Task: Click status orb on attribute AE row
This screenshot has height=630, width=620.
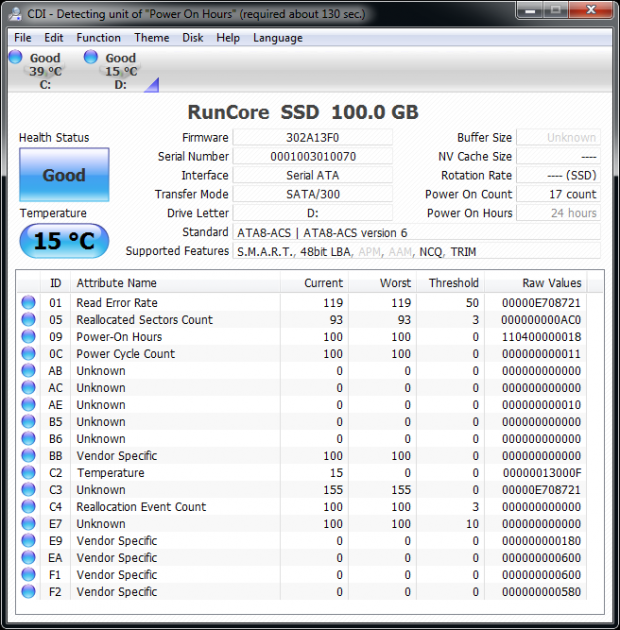Action: pos(29,404)
